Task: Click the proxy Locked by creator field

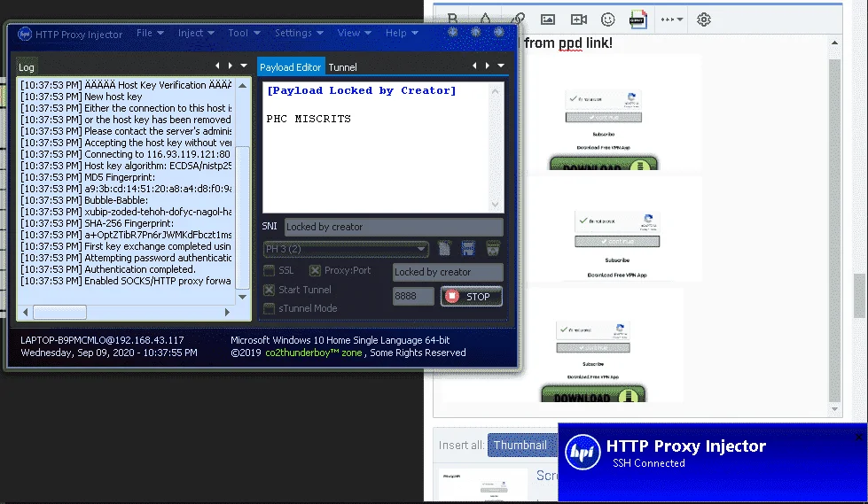Action: pyautogui.click(x=448, y=272)
